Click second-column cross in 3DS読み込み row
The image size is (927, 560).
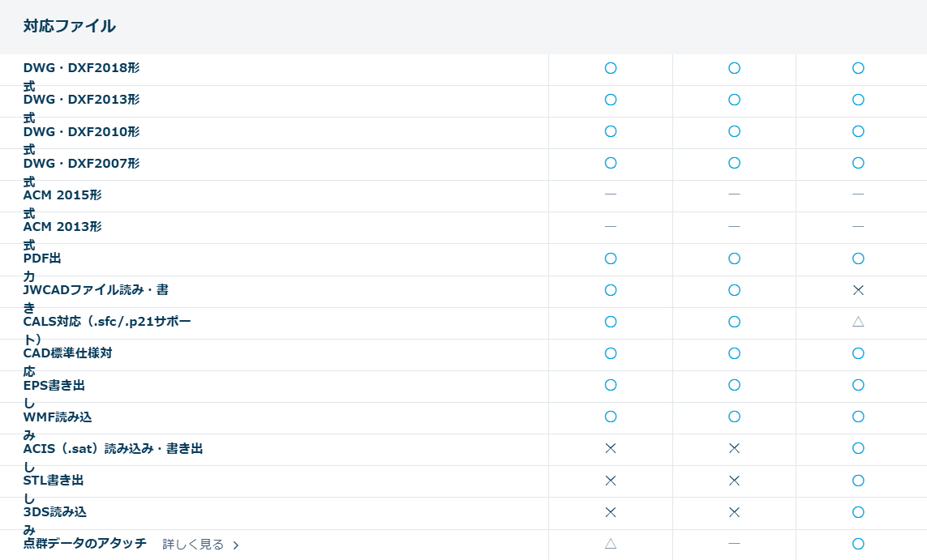click(734, 512)
